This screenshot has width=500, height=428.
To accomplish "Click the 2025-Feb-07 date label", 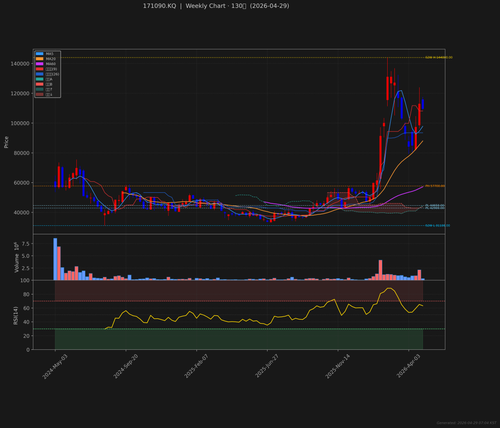I will [196, 366].
